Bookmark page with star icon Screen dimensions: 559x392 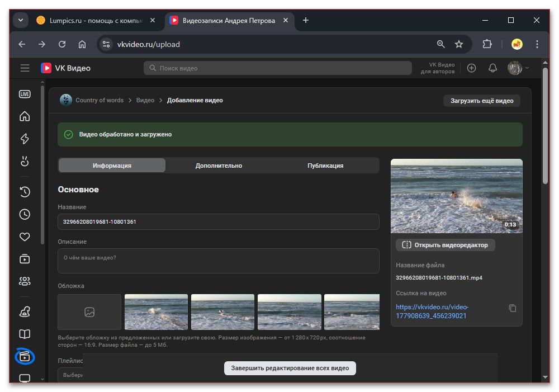459,44
